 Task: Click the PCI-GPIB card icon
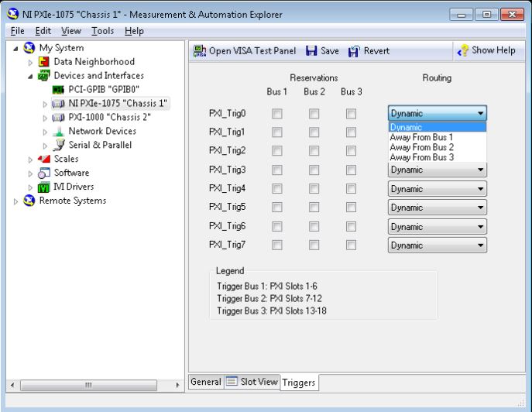[58, 90]
